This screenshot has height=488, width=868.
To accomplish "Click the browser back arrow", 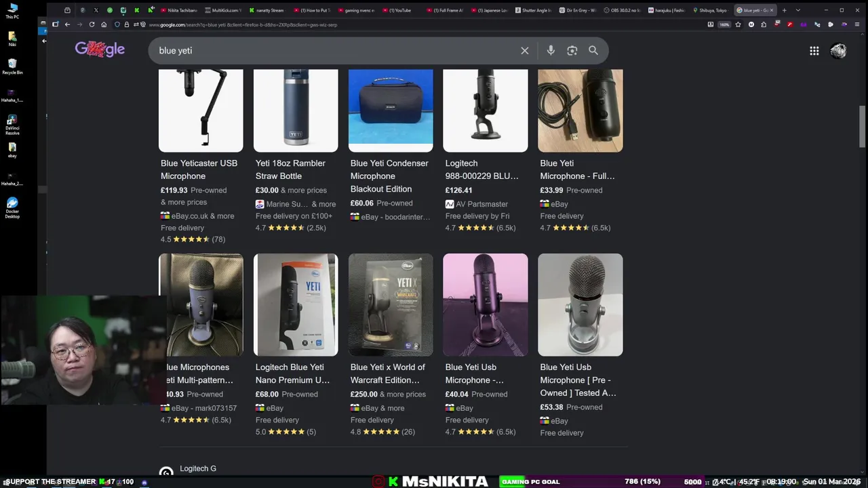I will 67,24.
